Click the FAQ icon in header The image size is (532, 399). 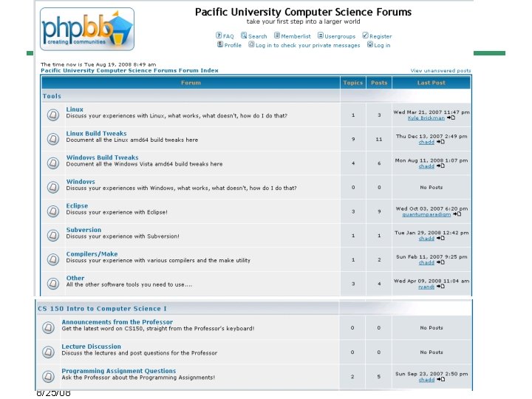pyautogui.click(x=219, y=35)
